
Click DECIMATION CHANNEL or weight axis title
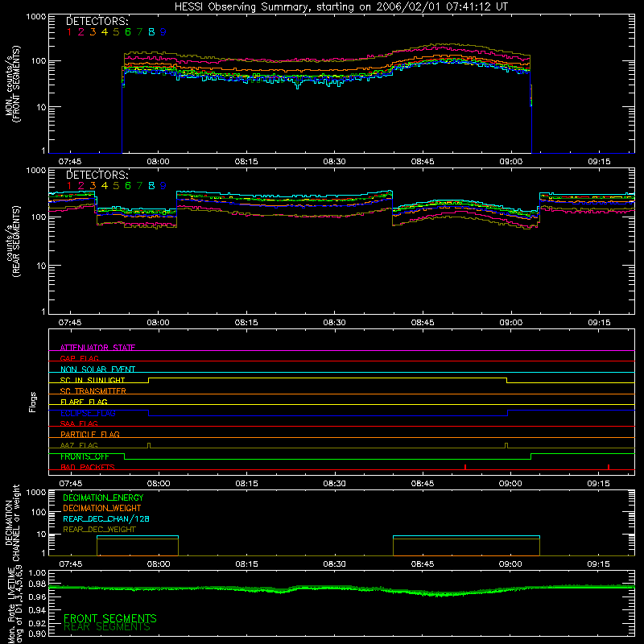[12, 523]
